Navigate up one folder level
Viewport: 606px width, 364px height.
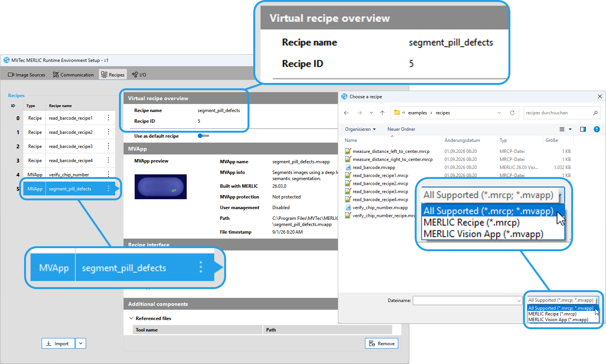pyautogui.click(x=382, y=113)
